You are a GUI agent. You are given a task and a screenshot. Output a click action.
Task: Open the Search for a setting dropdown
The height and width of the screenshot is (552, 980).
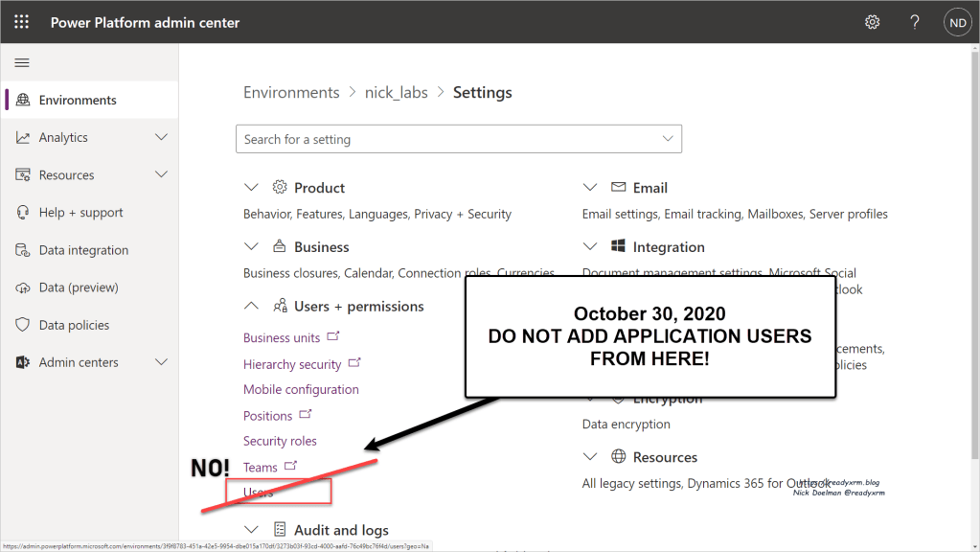668,139
